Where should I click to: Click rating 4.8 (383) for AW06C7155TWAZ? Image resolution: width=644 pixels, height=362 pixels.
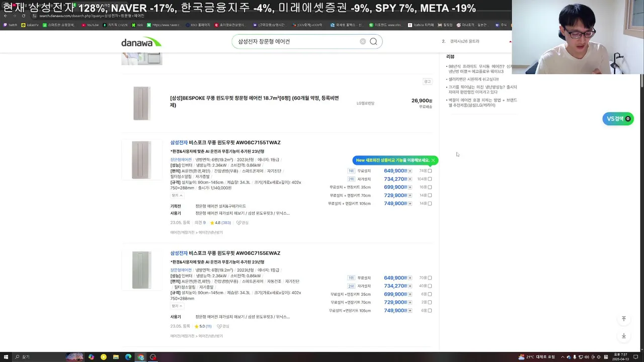(220, 223)
